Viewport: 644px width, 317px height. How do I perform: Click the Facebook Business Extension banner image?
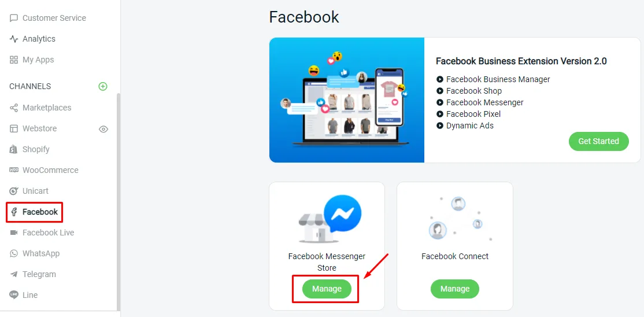(x=347, y=100)
